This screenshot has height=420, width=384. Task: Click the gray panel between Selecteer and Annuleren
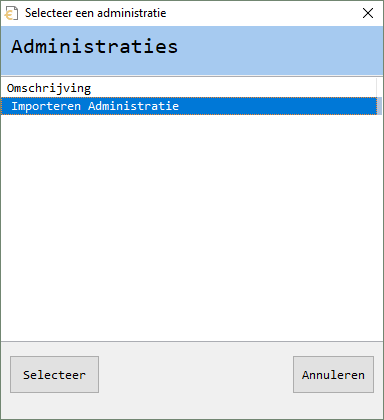196,374
